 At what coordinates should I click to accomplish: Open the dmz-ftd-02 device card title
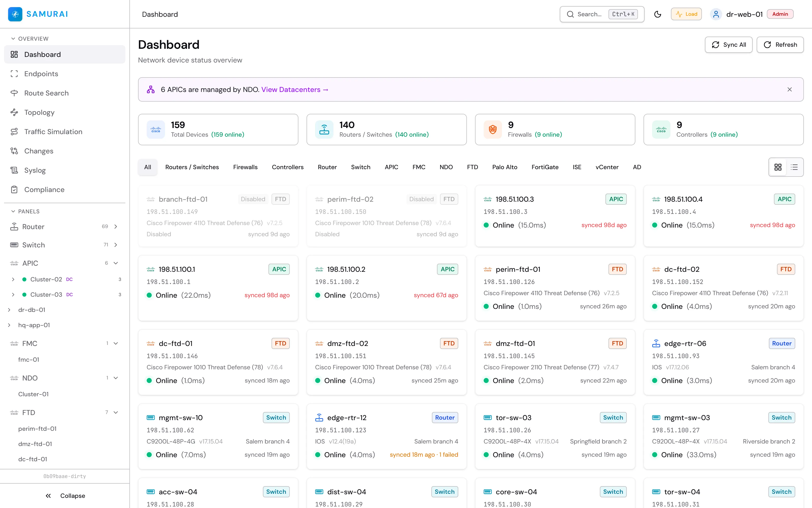(x=348, y=343)
